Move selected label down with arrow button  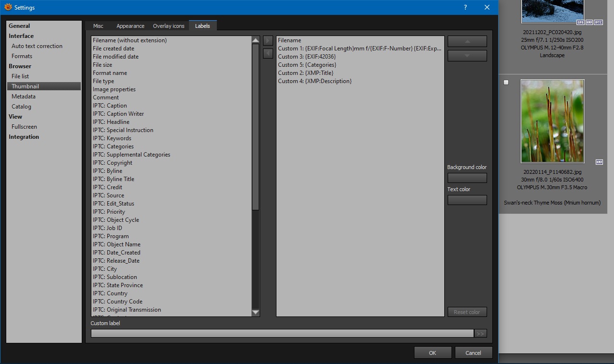(467, 56)
